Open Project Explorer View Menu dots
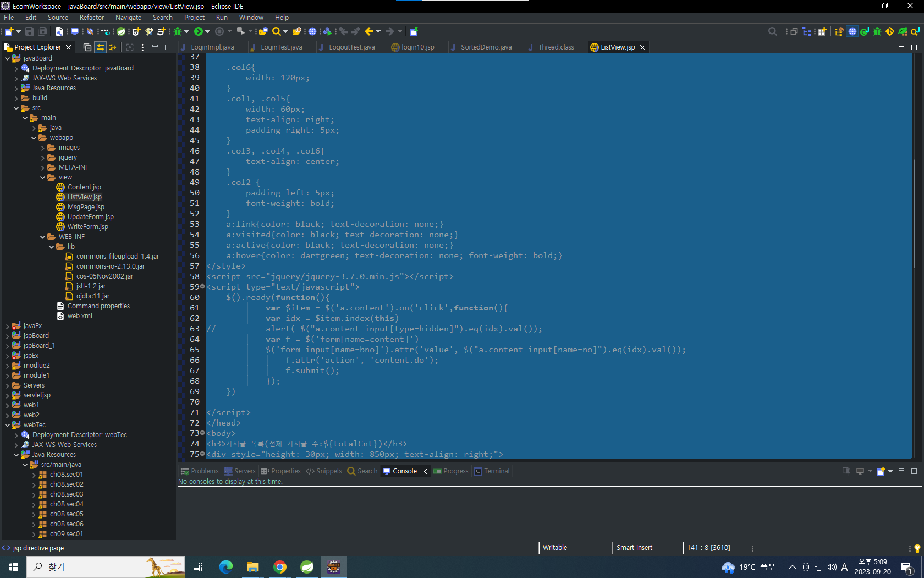 tap(142, 47)
